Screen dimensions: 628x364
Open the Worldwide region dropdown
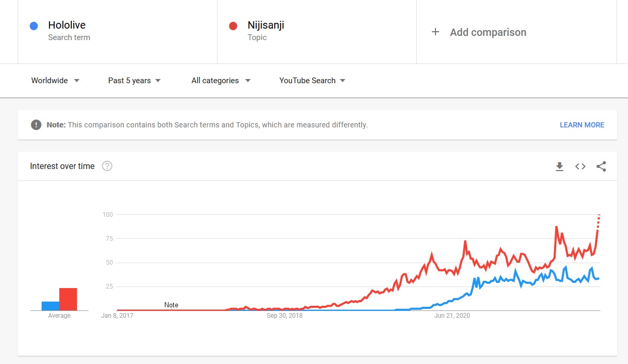pos(55,81)
